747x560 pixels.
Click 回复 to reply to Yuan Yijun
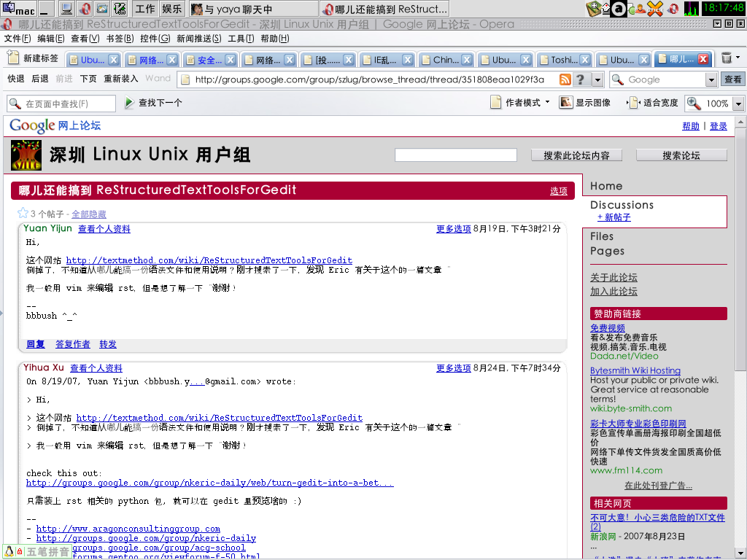pos(35,344)
